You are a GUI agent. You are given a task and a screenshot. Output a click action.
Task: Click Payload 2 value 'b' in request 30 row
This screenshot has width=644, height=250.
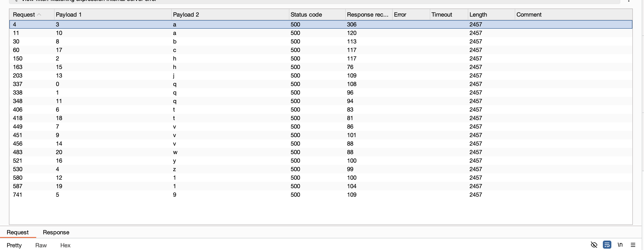(174, 41)
